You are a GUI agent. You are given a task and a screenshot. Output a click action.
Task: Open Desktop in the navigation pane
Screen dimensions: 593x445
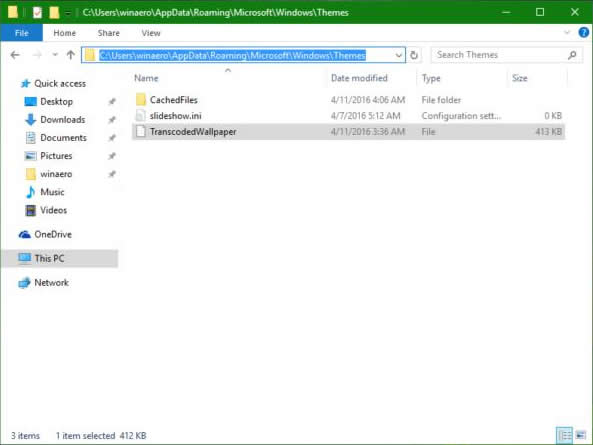[x=56, y=102]
